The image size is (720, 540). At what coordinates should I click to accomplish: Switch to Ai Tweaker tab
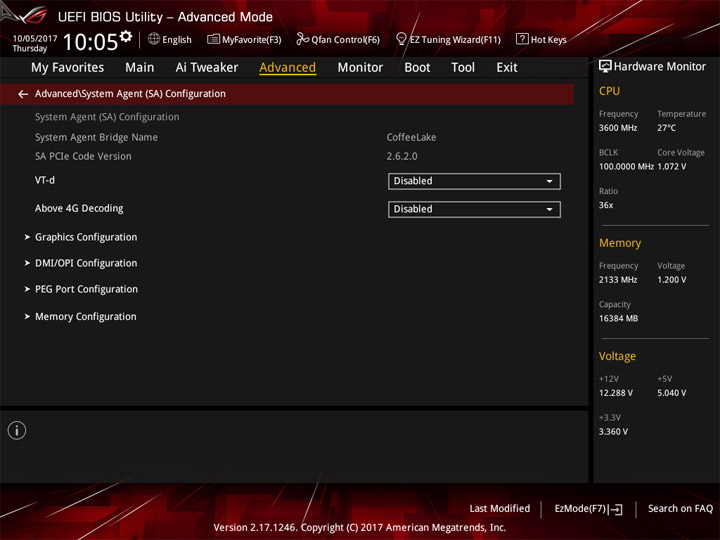pyautogui.click(x=207, y=68)
